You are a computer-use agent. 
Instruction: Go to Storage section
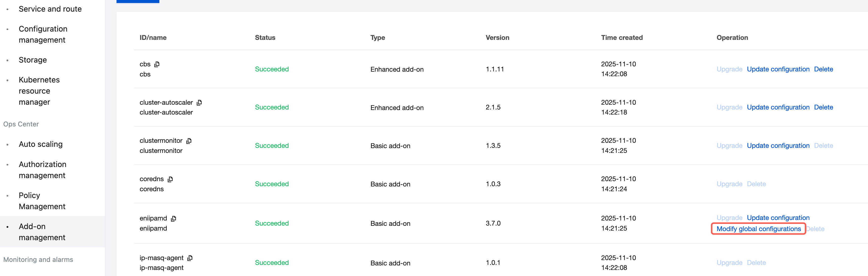click(33, 60)
